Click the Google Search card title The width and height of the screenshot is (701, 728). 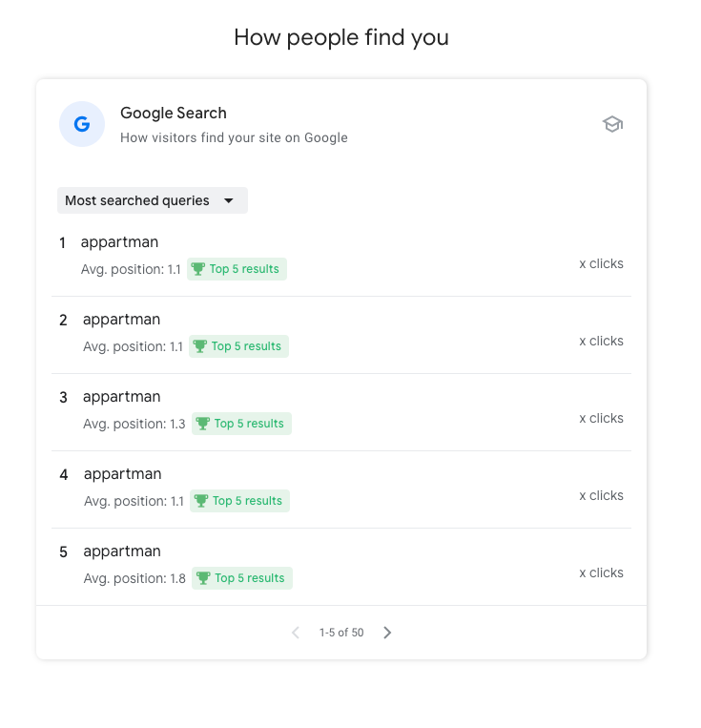click(x=174, y=114)
